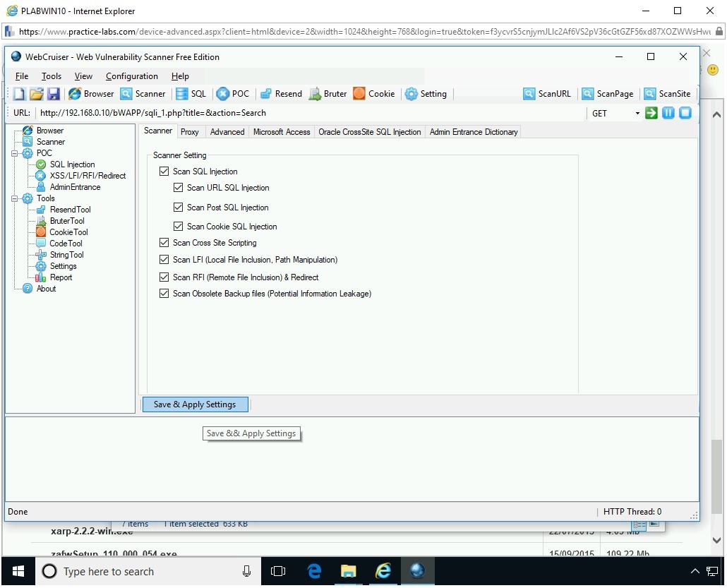
Task: Click the ScanURL toolbar button
Action: click(547, 94)
